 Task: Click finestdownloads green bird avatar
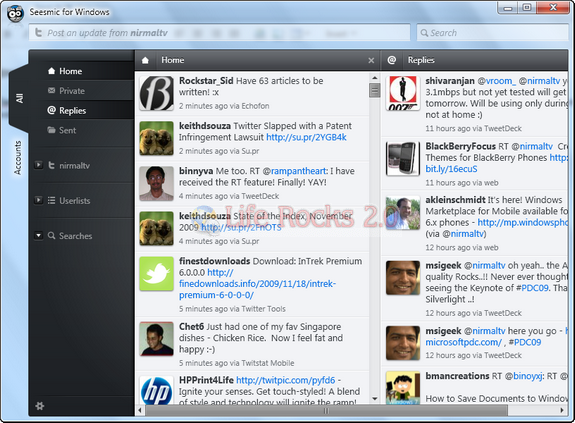157,274
